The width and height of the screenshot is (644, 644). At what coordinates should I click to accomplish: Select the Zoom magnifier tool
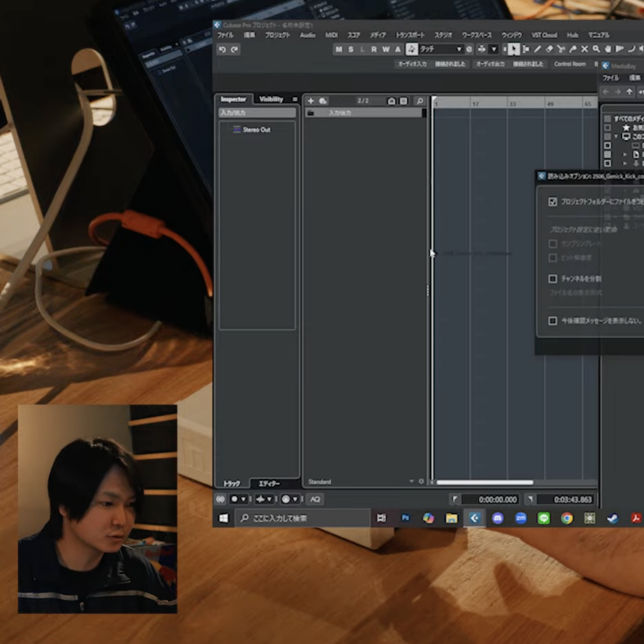click(x=596, y=49)
